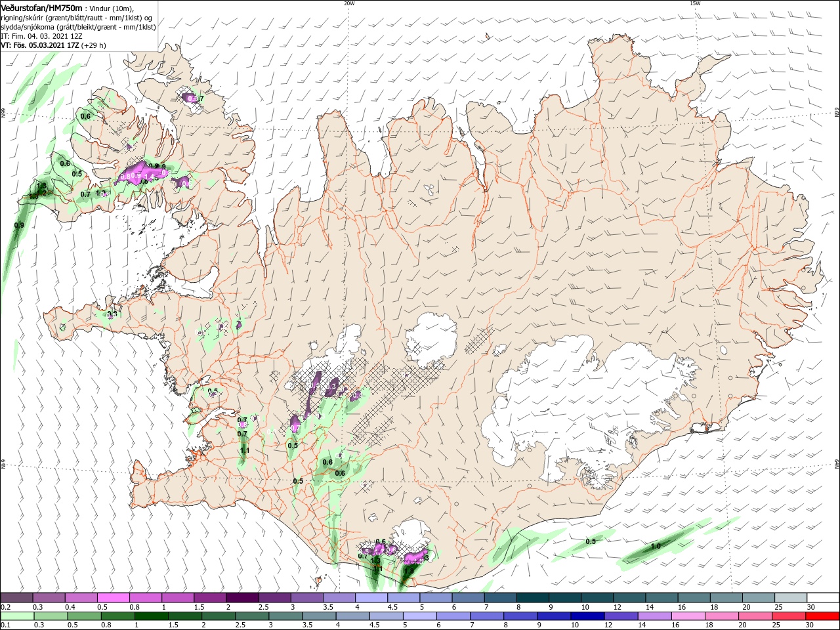Image resolution: width=840 pixels, height=630 pixels.
Task: Select the 'IT: Fim. 04. 03. 2021 12Z' line
Action: click(41, 36)
